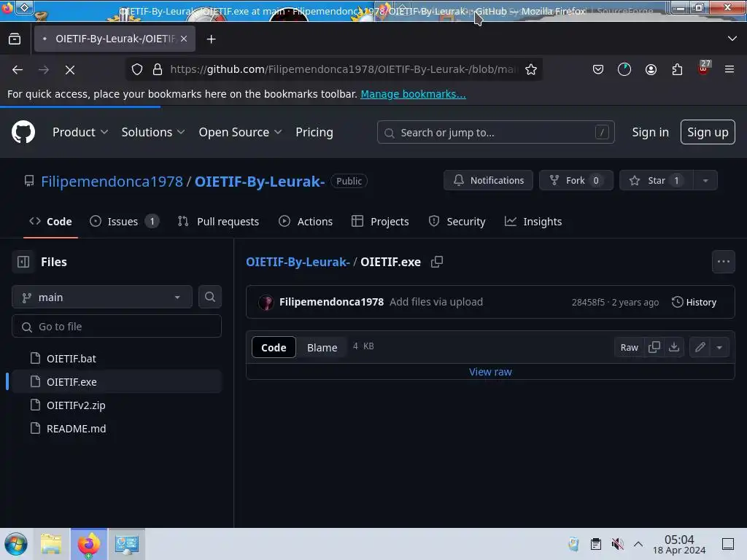Close the OIETIF-By-Leurak tab
Screen dimensions: 747x560
pos(184,39)
